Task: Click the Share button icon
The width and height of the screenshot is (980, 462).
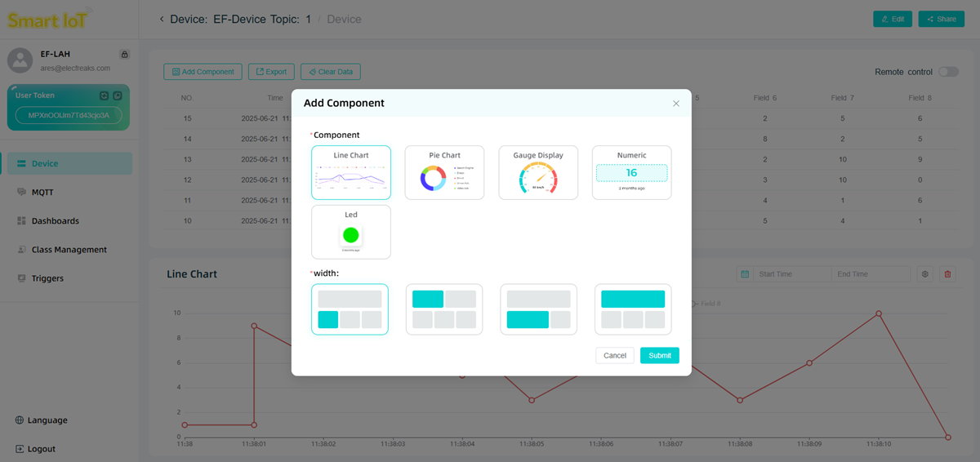Action: [930, 19]
